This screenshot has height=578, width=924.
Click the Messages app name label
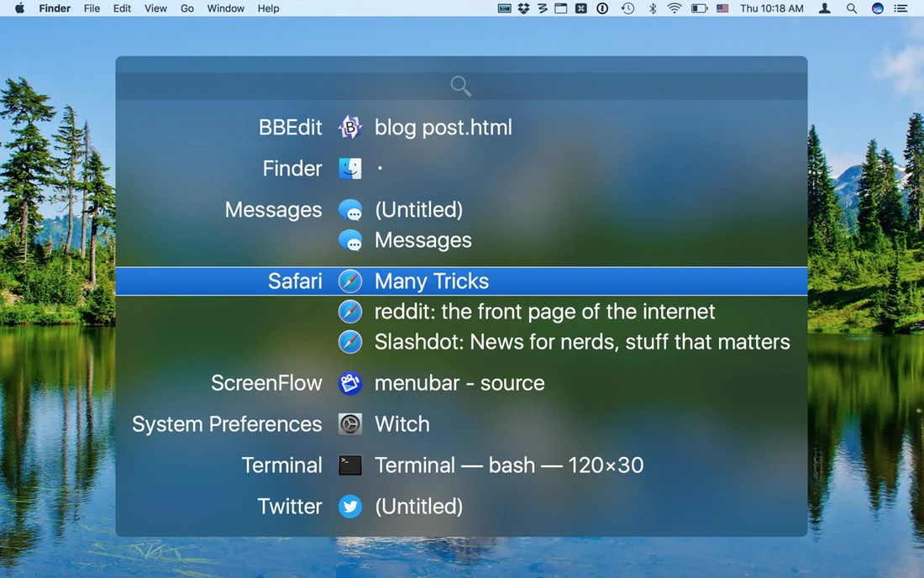pyautogui.click(x=274, y=210)
